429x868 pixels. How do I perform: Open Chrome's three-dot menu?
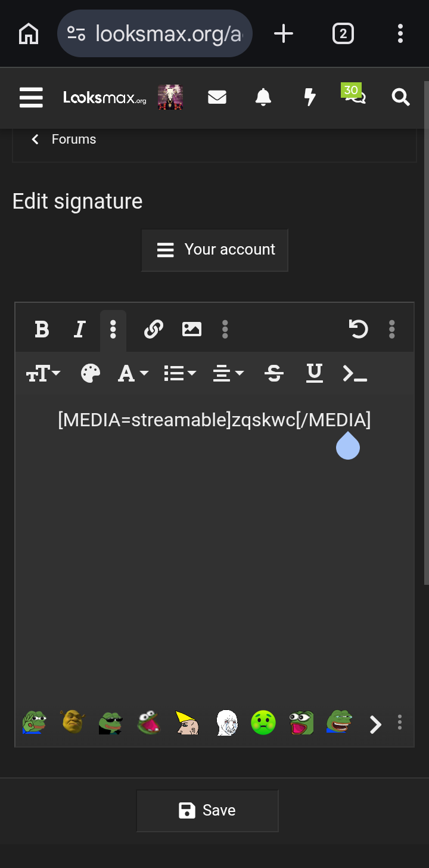(400, 33)
